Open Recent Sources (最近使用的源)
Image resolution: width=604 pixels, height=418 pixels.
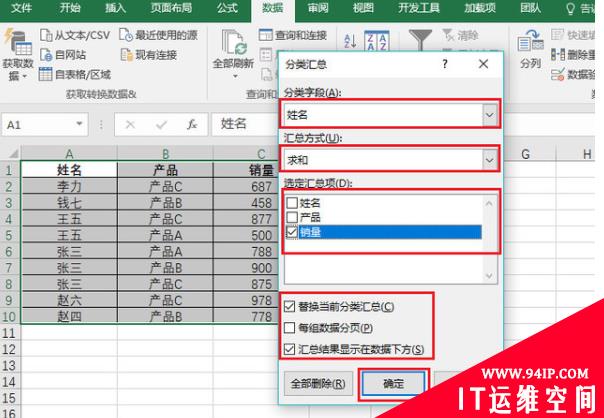click(158, 35)
